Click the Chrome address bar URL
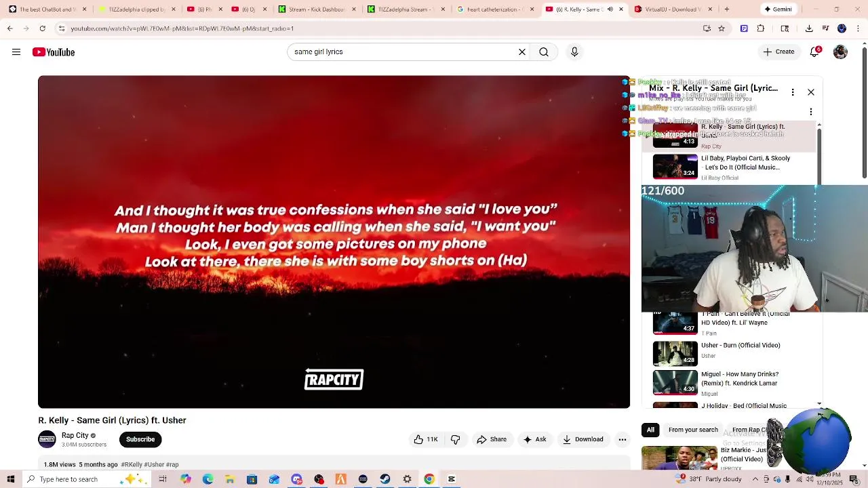The image size is (868, 488). click(x=182, y=28)
